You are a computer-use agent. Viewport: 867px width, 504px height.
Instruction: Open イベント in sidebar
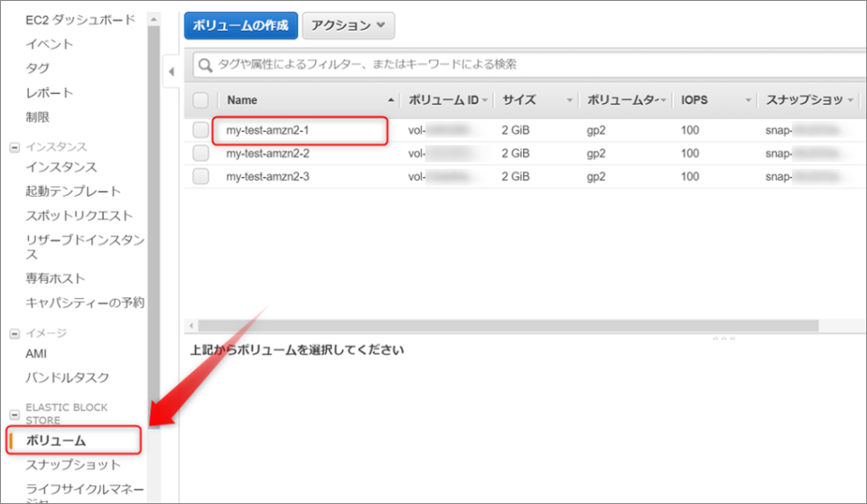(49, 44)
